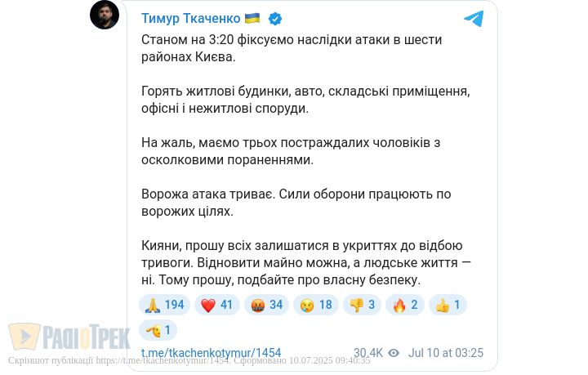Click the paragraph starting with "Кияни, прошу всіх"
588x375 pixels.
click(x=306, y=261)
